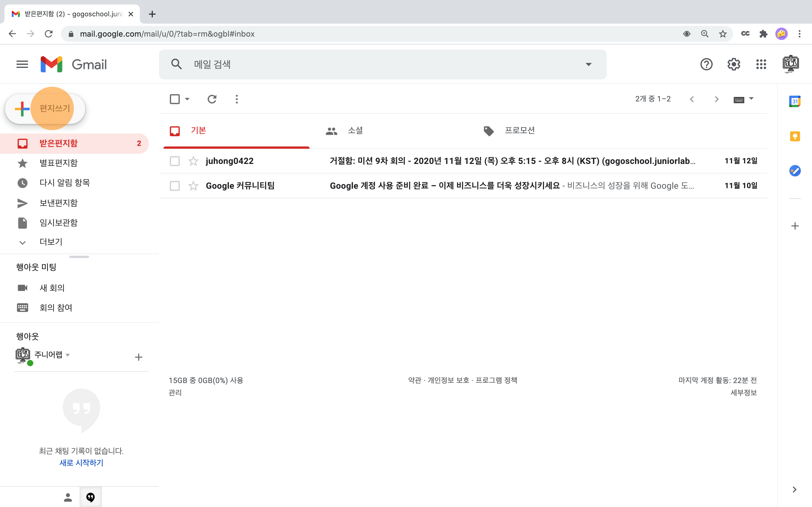This screenshot has width=812, height=507.
Task: Star the juhong0422 email
Action: 193,161
